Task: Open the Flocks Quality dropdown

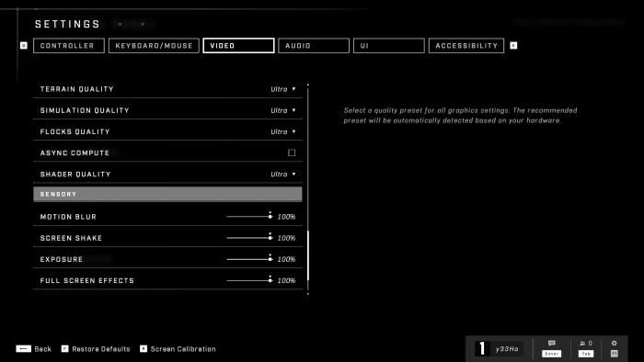Action: coord(283,131)
